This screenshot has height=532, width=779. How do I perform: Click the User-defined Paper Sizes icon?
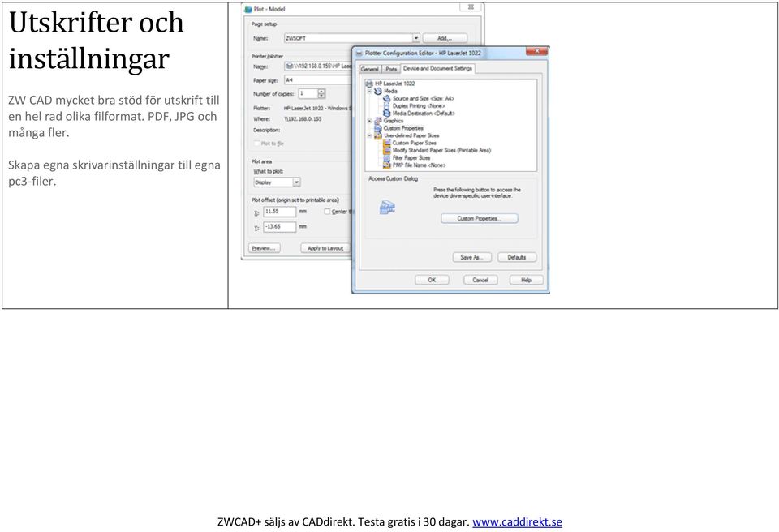point(378,135)
